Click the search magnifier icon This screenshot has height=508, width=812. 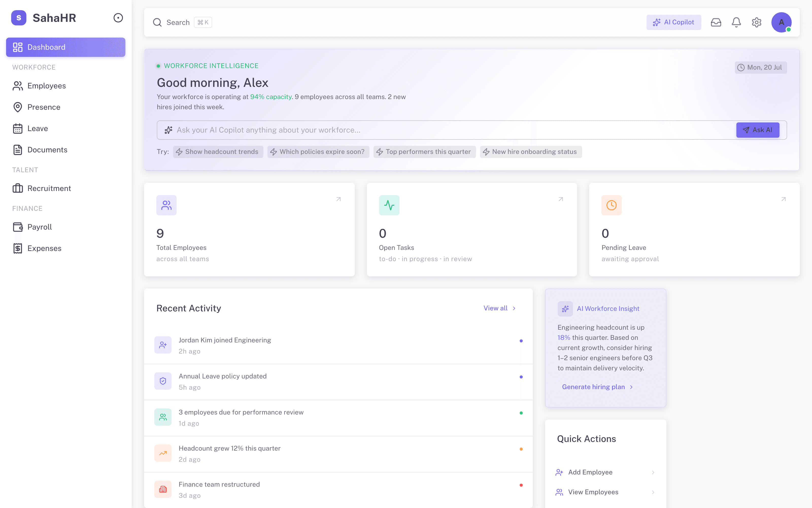[157, 23]
